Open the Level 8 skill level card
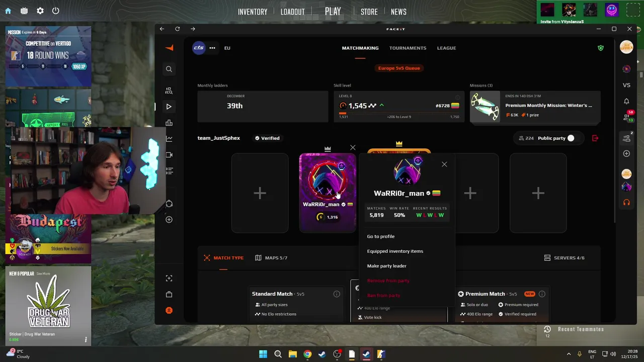The image size is (644, 362). click(399, 107)
